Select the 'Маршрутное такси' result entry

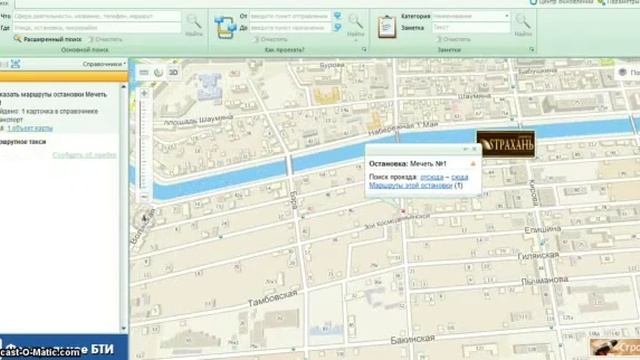point(23,142)
